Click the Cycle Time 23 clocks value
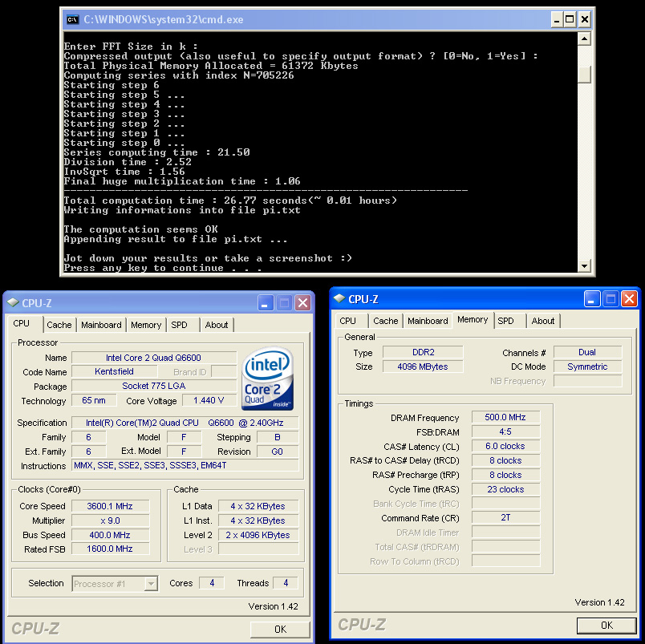 (505, 489)
